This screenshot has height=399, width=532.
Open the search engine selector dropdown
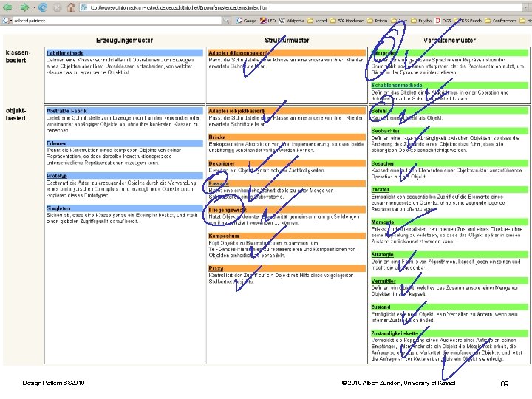click(x=7, y=21)
